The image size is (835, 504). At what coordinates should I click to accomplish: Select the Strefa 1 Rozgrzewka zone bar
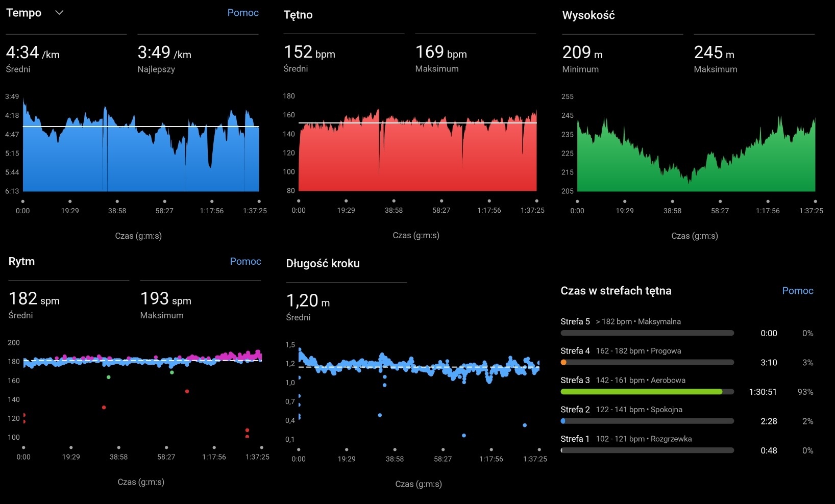pos(647,450)
